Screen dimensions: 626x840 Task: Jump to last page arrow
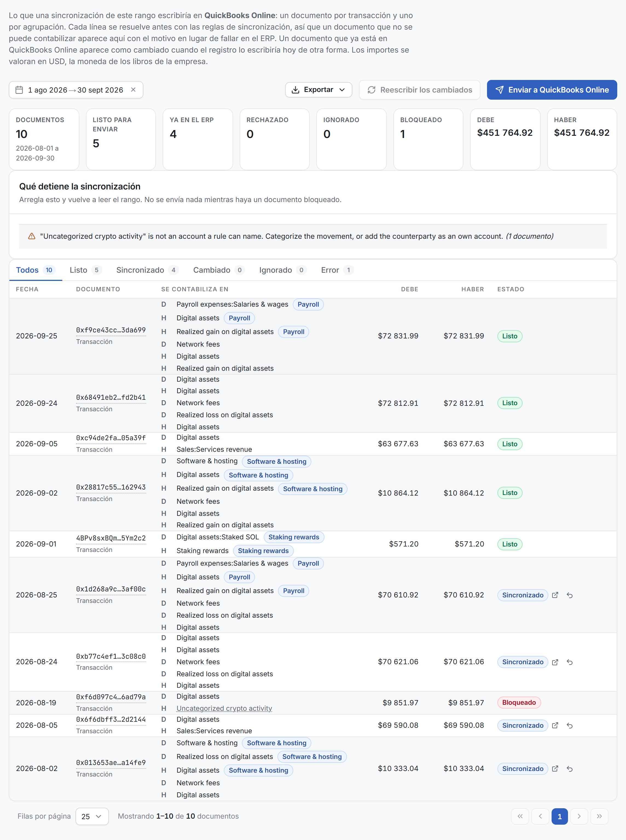pos(599,816)
